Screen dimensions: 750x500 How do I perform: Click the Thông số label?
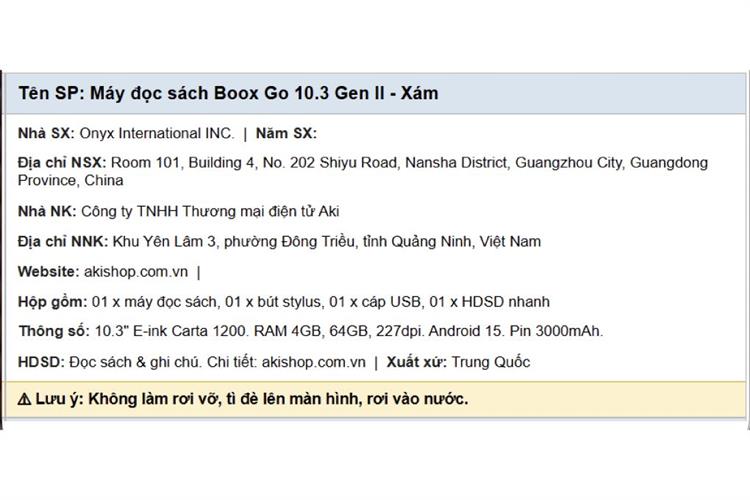click(x=54, y=331)
